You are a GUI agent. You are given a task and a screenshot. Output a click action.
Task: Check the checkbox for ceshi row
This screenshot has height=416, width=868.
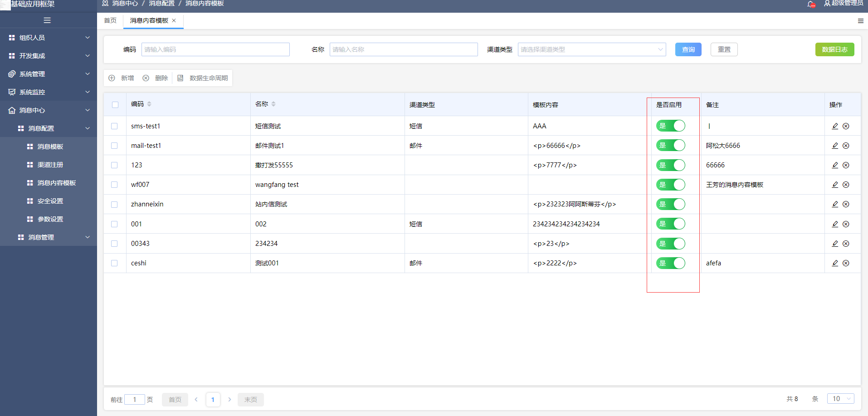(x=114, y=263)
